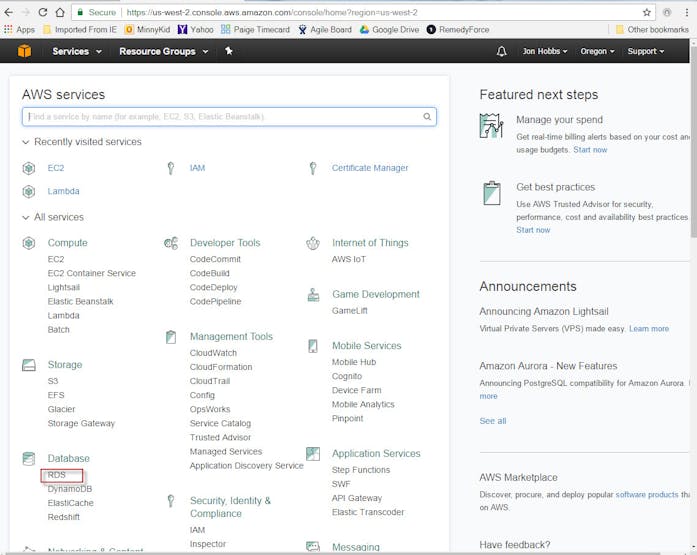Click the Application Services category icon
Viewport: 697px width, 555px height.
(x=313, y=454)
